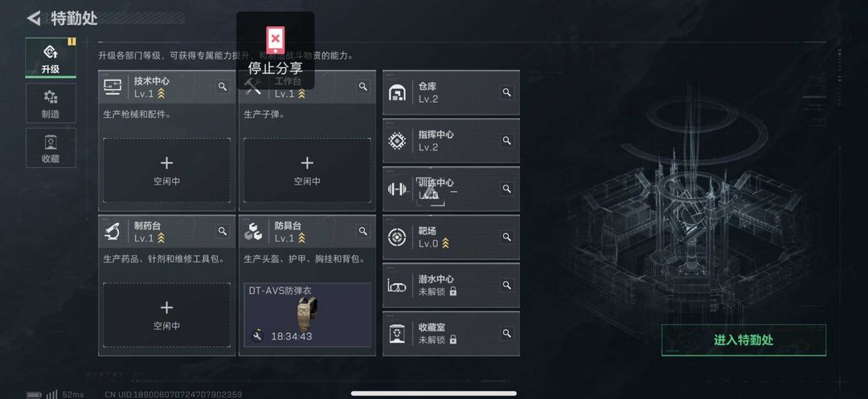Screen dimensions: 868x399
Task: Tap the magnifier on 训练中心 row
Action: click(x=506, y=189)
